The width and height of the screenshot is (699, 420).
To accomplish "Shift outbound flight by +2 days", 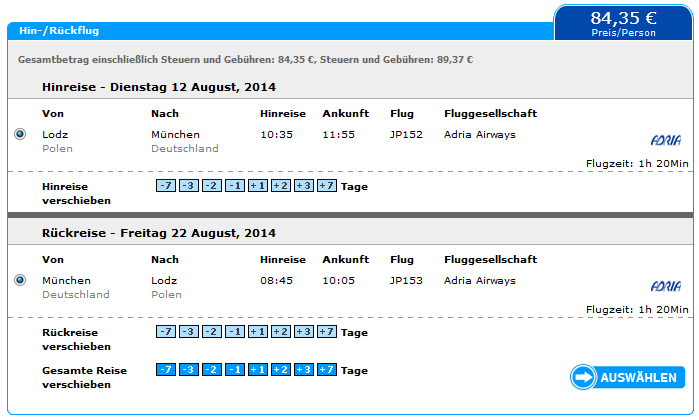I will 281,185.
